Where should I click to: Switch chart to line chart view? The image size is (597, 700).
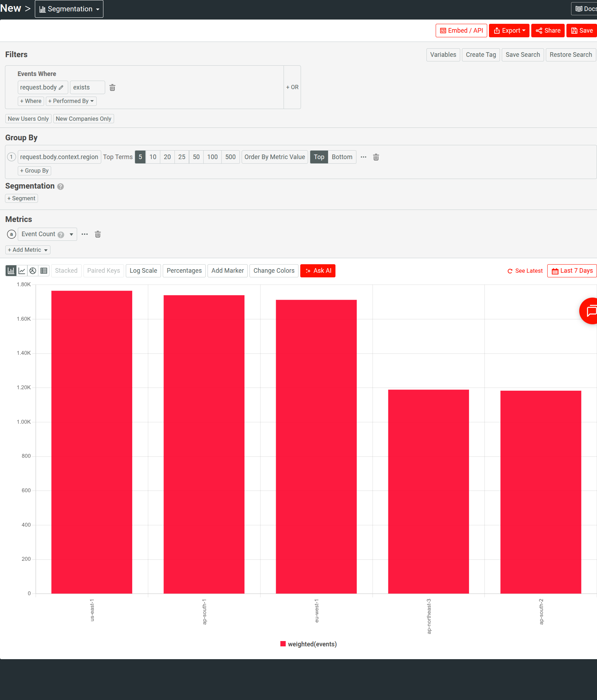(22, 271)
